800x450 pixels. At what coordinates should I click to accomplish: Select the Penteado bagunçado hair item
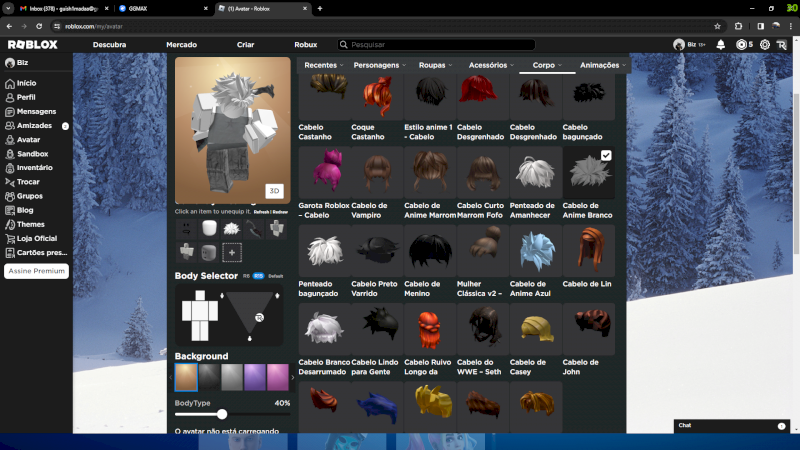[324, 262]
